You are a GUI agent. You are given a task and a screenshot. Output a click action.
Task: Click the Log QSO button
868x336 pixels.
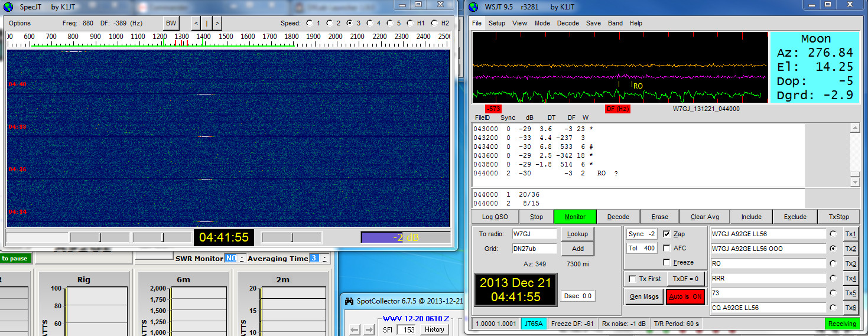pyautogui.click(x=495, y=217)
